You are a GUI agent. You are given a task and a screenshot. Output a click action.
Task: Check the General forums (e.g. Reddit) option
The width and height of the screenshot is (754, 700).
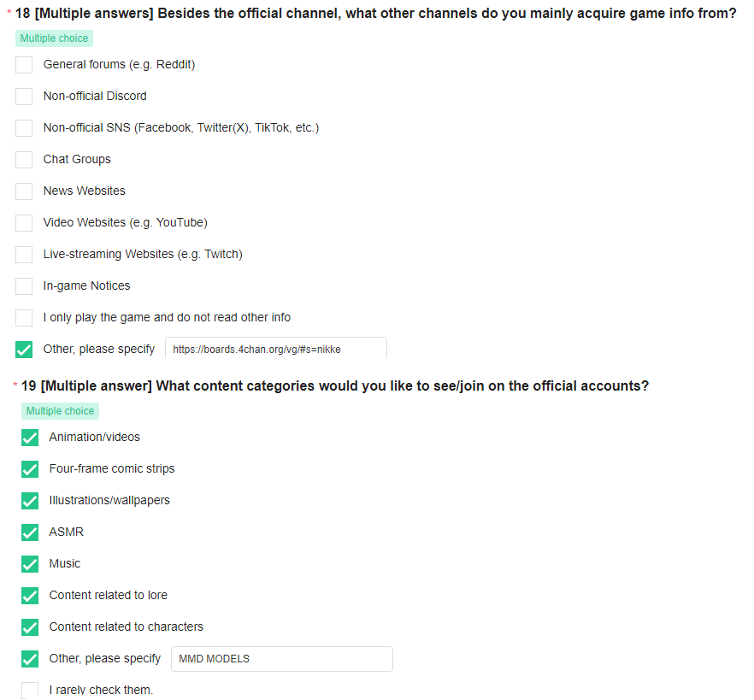point(24,65)
